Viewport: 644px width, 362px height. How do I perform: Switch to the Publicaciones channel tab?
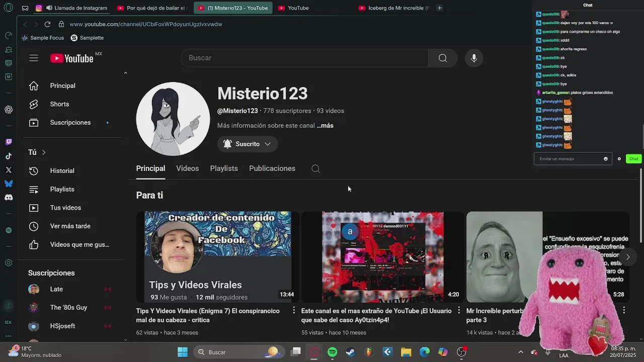point(272,168)
